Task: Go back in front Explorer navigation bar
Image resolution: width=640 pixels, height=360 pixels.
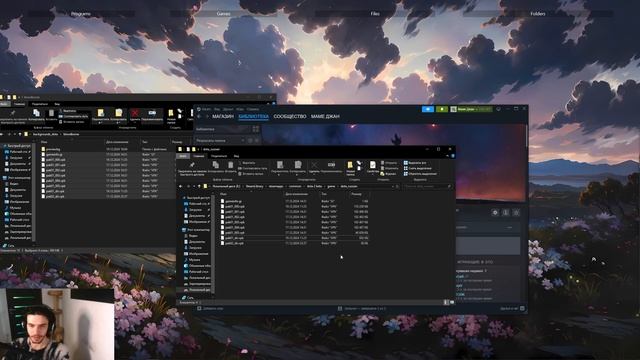Action: 181,186
